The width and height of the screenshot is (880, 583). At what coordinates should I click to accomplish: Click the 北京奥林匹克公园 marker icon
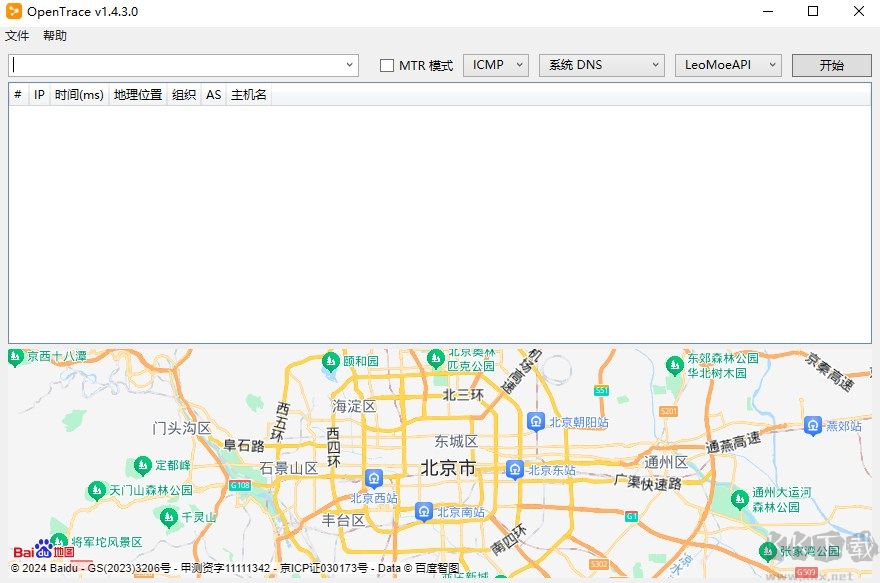tap(435, 358)
